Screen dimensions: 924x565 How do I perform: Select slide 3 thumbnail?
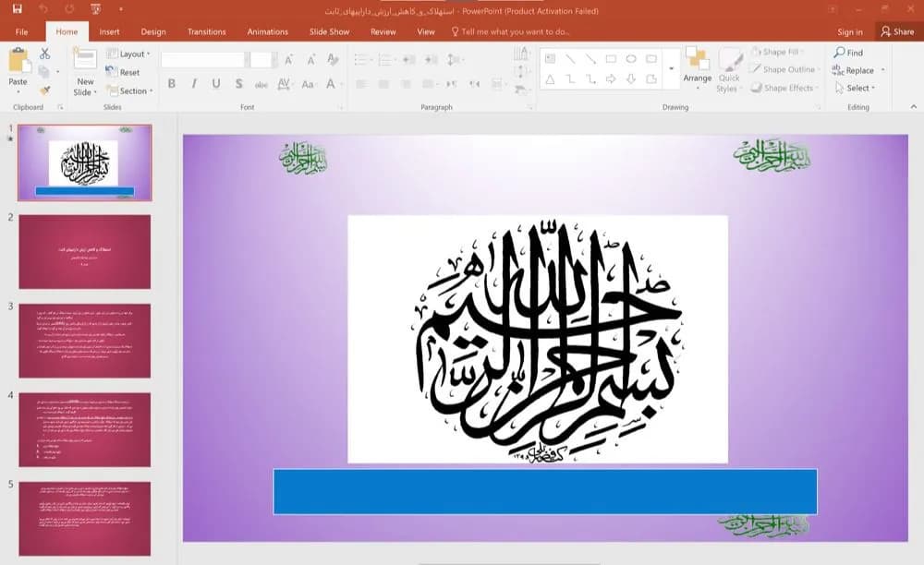click(85, 341)
